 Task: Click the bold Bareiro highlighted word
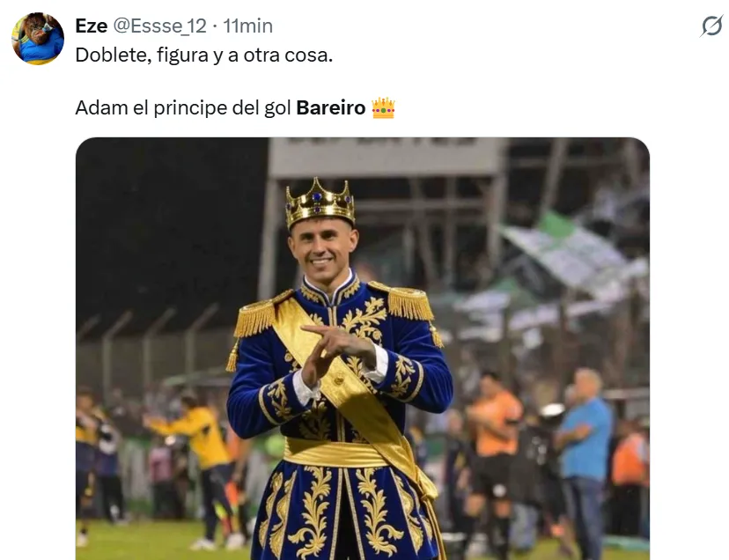(331, 108)
